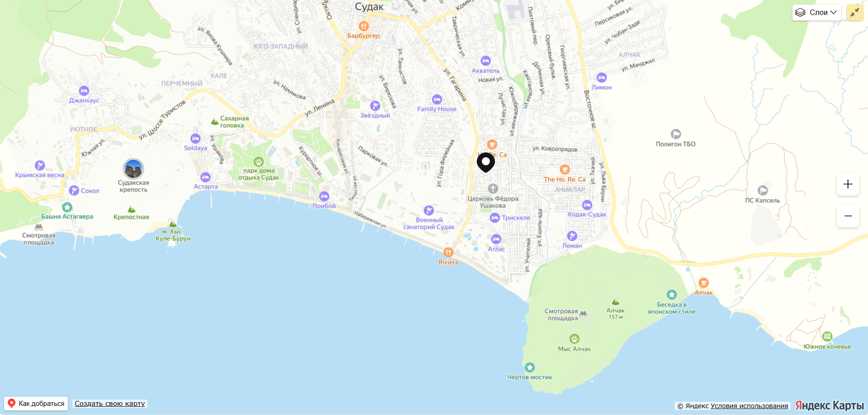
Task: Select the black placemark pin
Action: click(486, 162)
